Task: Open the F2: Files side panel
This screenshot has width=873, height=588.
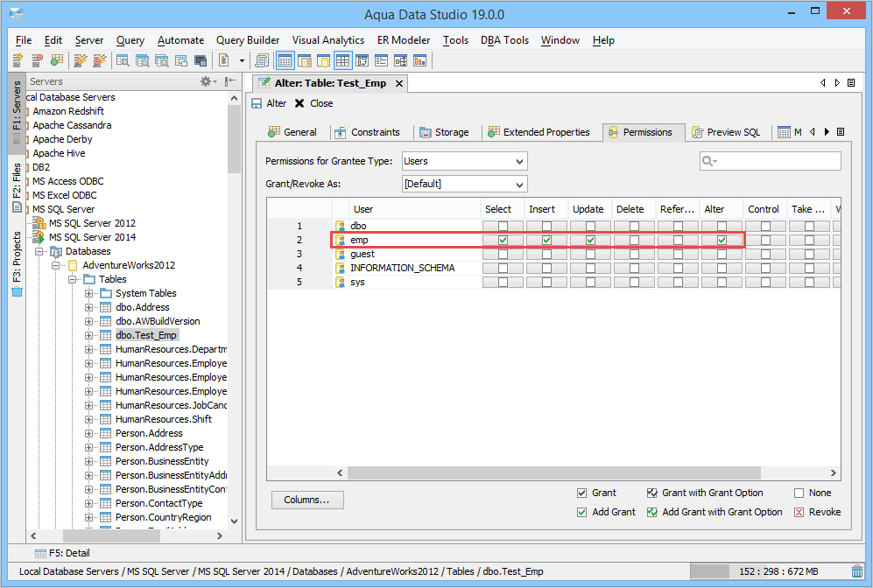Action: point(17,188)
